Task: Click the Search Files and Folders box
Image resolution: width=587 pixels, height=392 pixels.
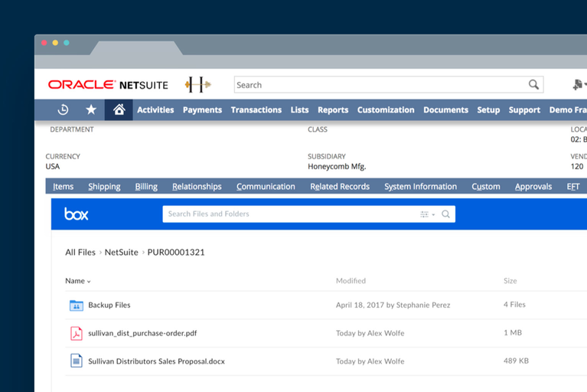Action: click(291, 214)
